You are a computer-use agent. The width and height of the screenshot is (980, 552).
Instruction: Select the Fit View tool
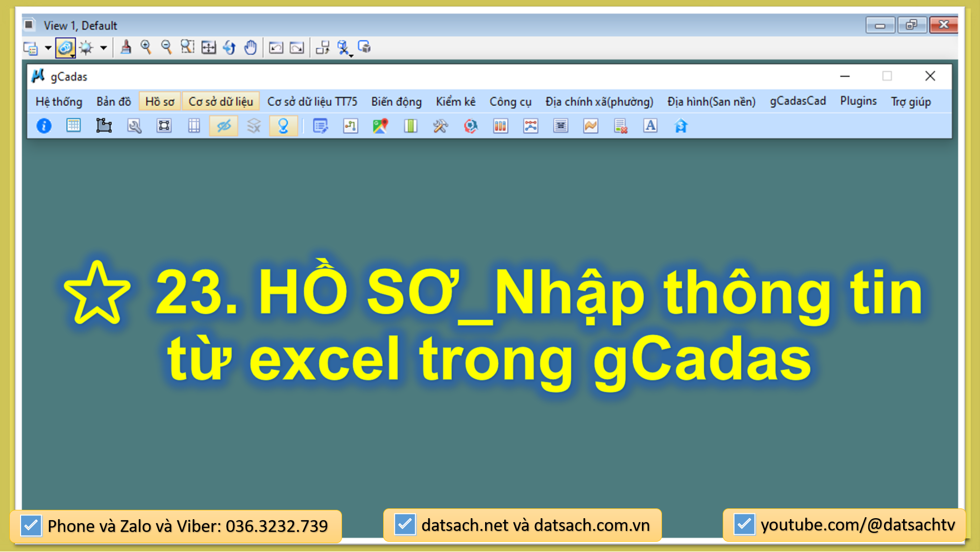208,48
